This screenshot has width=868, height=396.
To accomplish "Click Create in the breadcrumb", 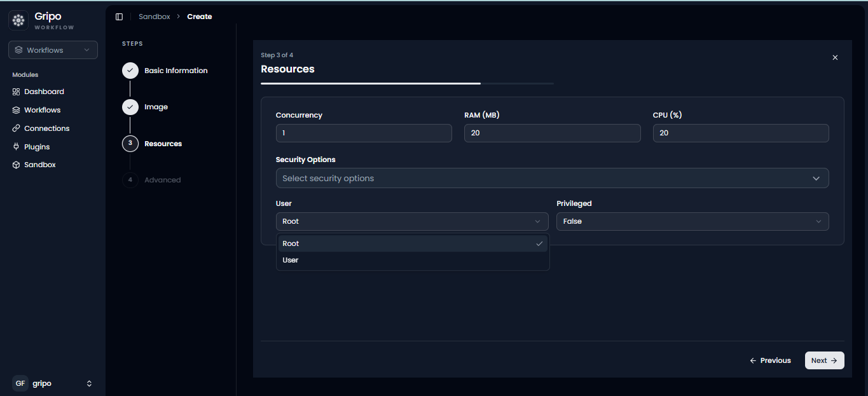I will coord(200,17).
